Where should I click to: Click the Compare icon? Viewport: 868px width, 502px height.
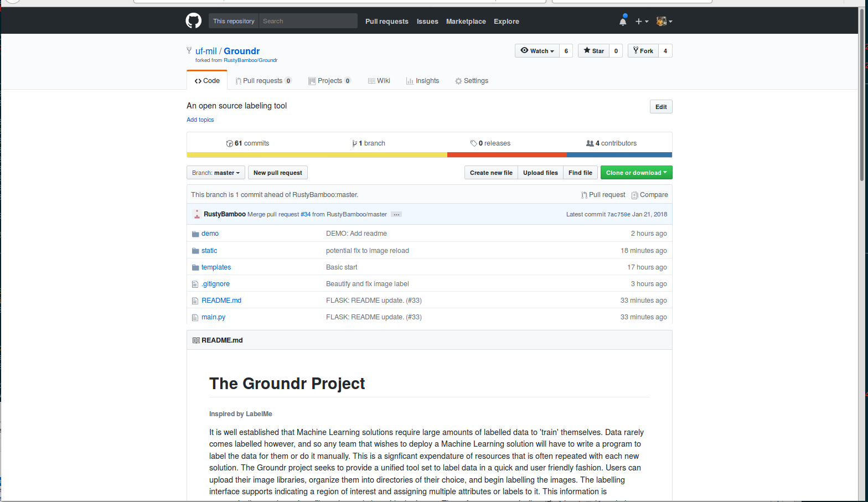pyautogui.click(x=635, y=195)
